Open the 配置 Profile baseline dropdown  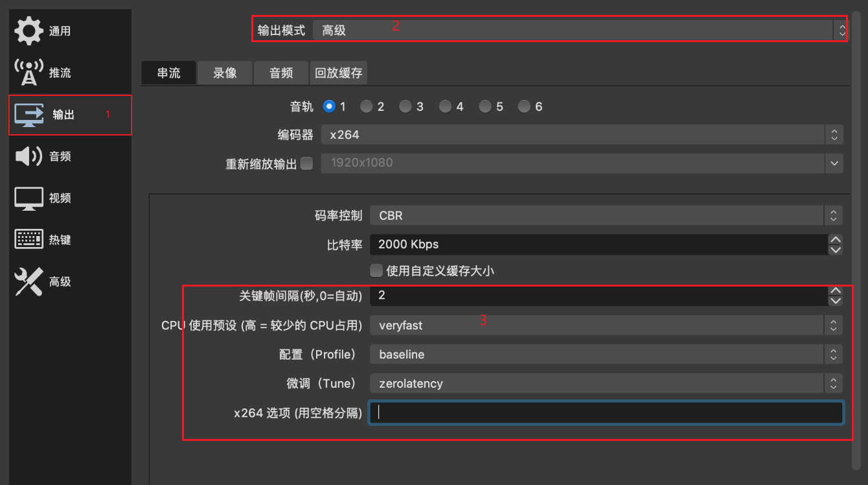click(x=606, y=355)
